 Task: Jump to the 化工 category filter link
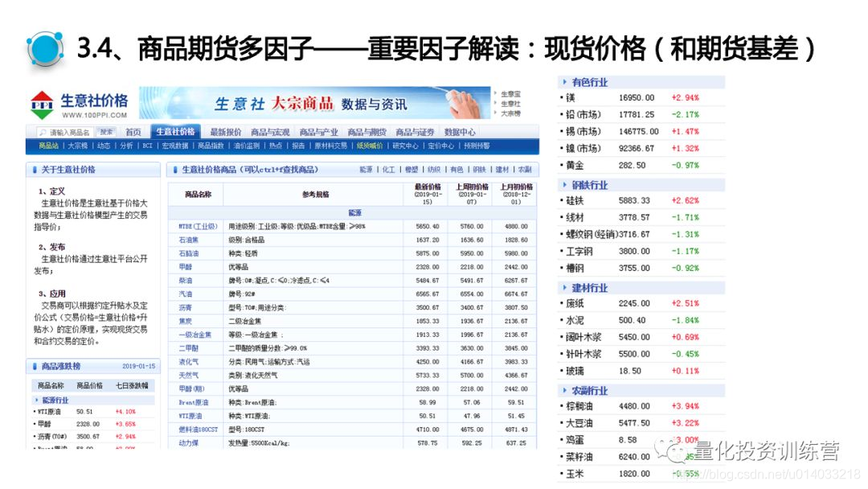[389, 170]
